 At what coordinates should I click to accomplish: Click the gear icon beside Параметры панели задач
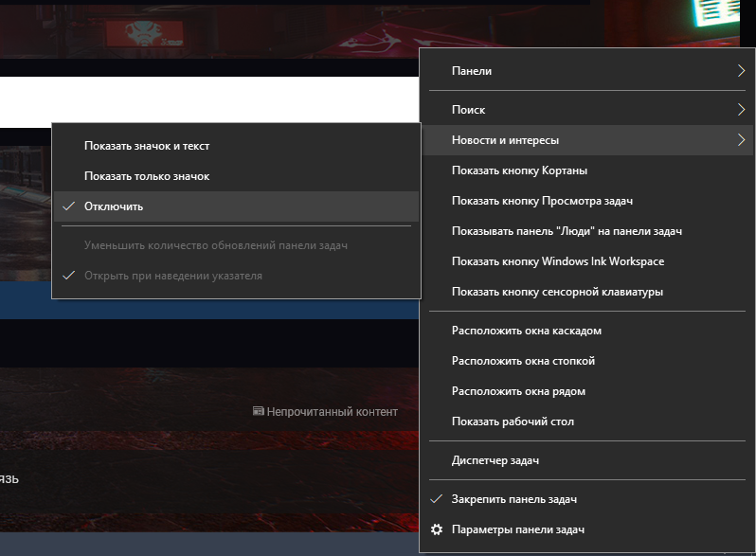click(x=437, y=529)
